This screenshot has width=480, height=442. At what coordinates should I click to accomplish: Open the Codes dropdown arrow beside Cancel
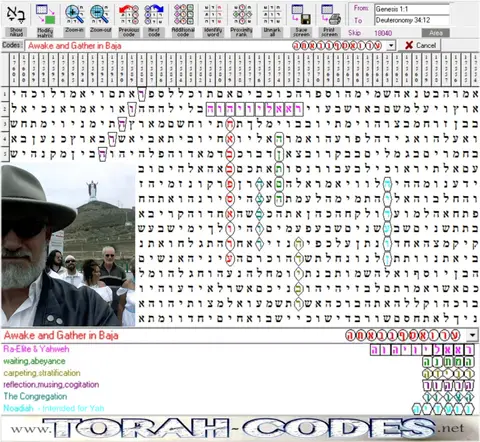(x=391, y=46)
